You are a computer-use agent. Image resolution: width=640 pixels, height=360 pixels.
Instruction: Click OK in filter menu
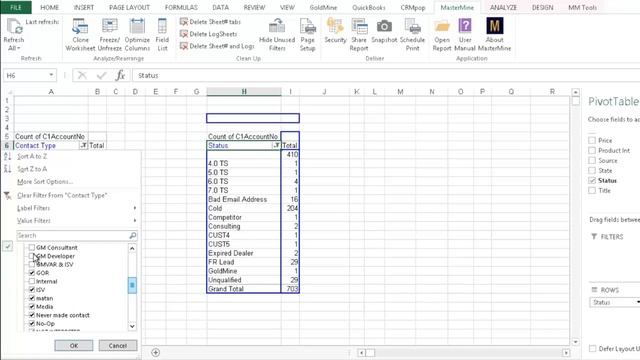point(73,346)
